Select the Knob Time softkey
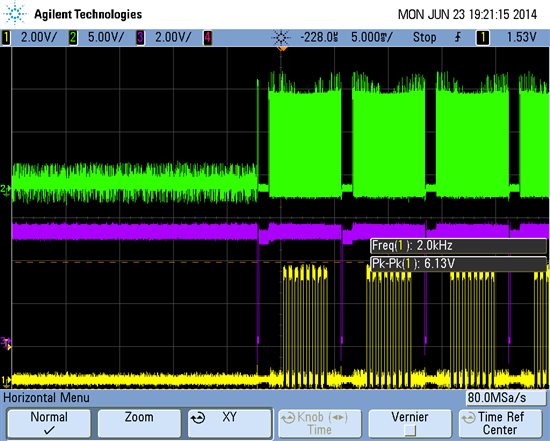The width and height of the screenshot is (550, 441). (x=319, y=423)
